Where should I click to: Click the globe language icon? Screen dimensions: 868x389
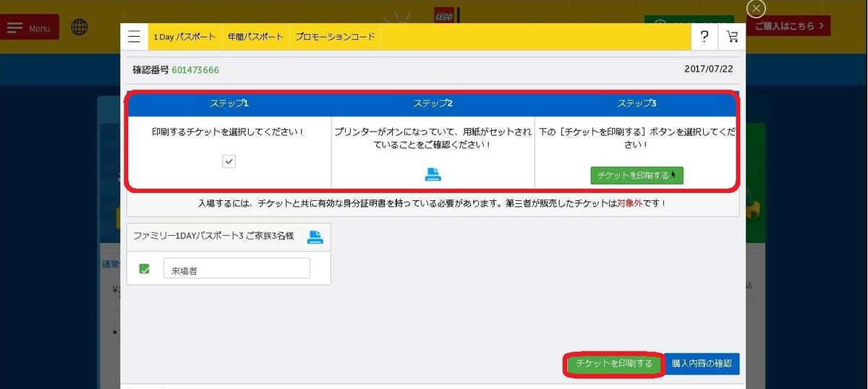[x=80, y=27]
